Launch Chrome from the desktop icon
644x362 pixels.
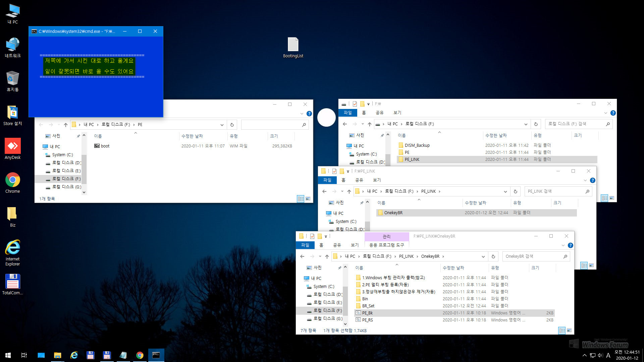click(13, 183)
